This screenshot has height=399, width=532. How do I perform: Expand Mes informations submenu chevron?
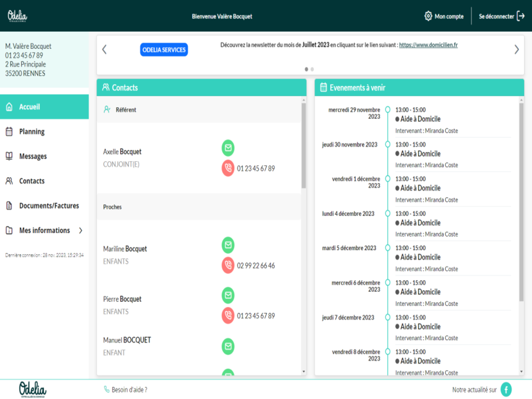click(x=81, y=230)
